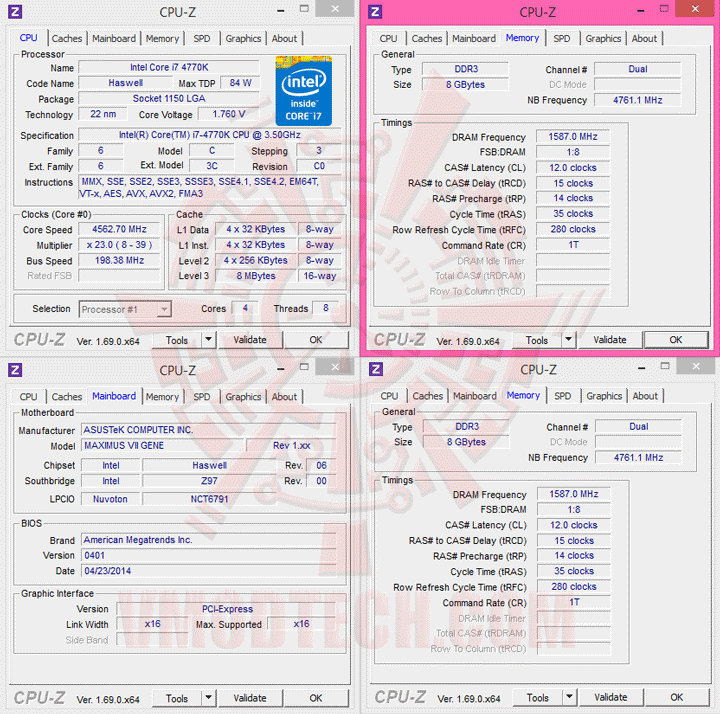Open the Memory tab in the Processor window
Viewport: 720px width, 714px height.
[x=162, y=39]
